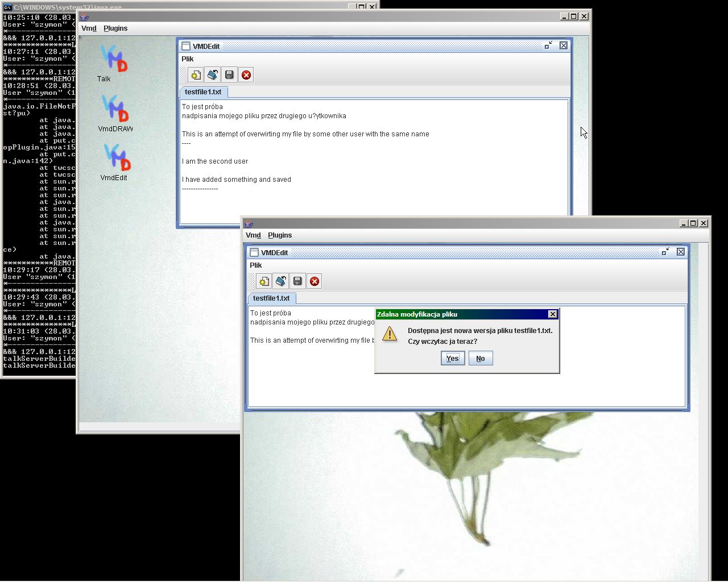
Task: Click the new file icon in the rear VMDEdit toolbar
Action: point(196,74)
